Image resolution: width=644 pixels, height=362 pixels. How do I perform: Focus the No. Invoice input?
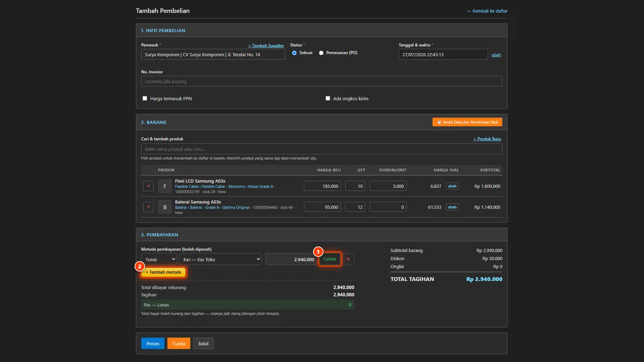[321, 81]
